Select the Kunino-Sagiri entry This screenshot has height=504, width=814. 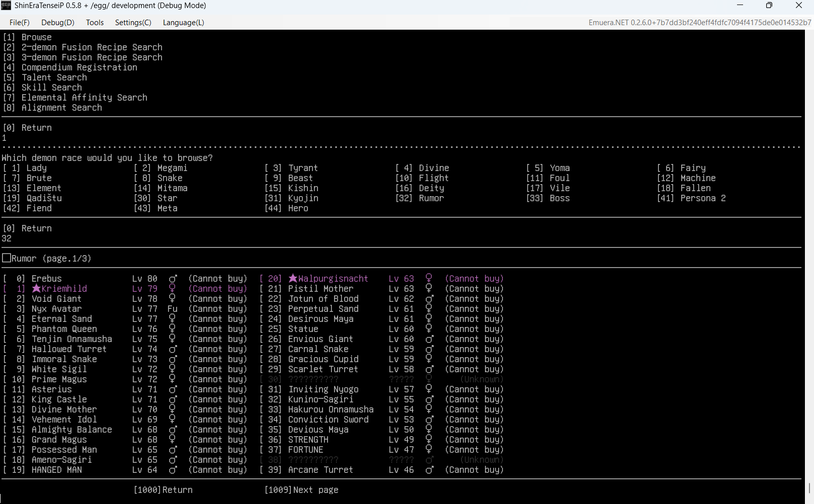click(381, 399)
